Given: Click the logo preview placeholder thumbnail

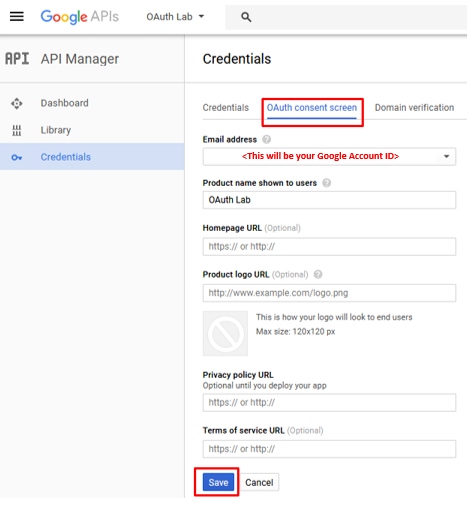Looking at the screenshot, I should tap(225, 333).
